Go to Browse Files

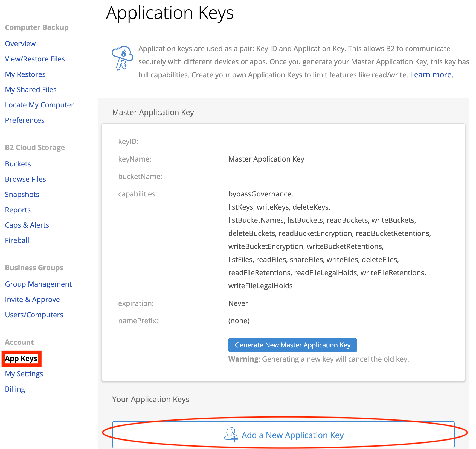(25, 179)
